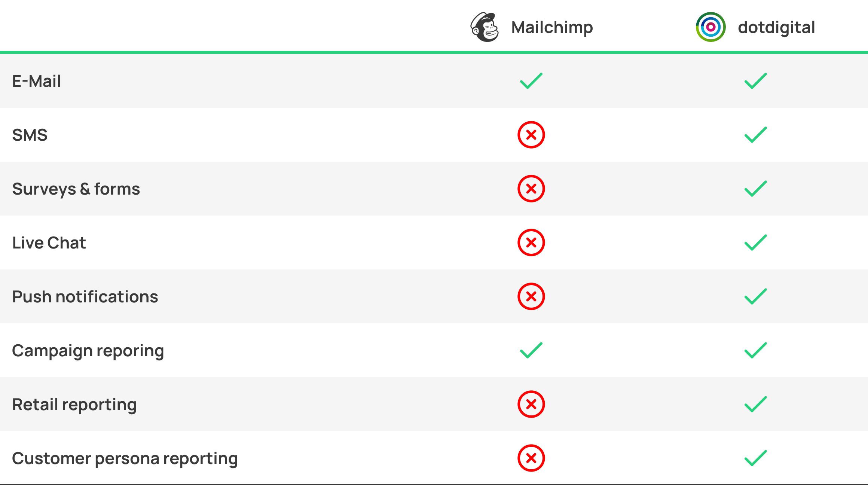This screenshot has height=485, width=868.
Task: Click Mailchimp's red X for Retail reporting
Action: click(531, 404)
